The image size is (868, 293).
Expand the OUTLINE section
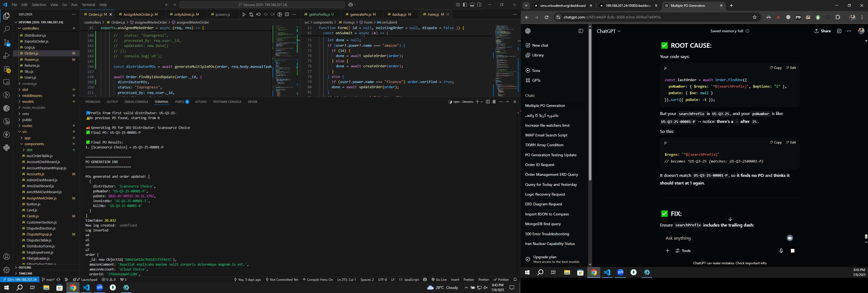click(x=46, y=268)
